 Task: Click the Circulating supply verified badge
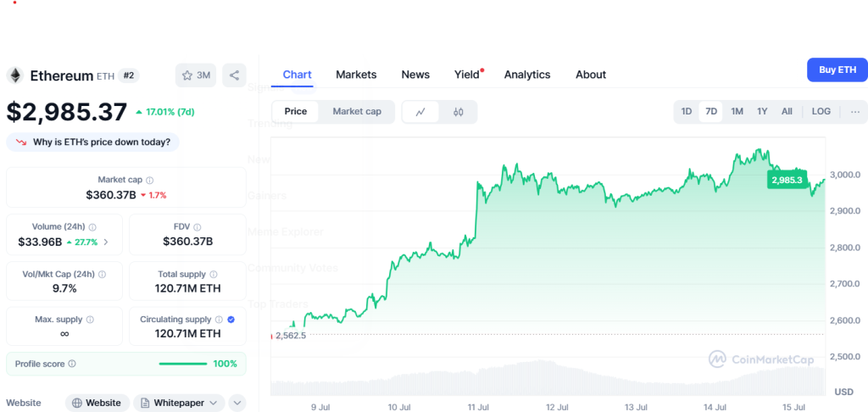click(x=231, y=320)
